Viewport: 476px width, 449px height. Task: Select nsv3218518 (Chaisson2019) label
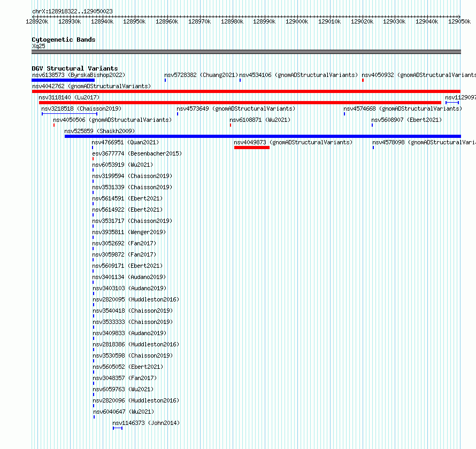pos(81,109)
